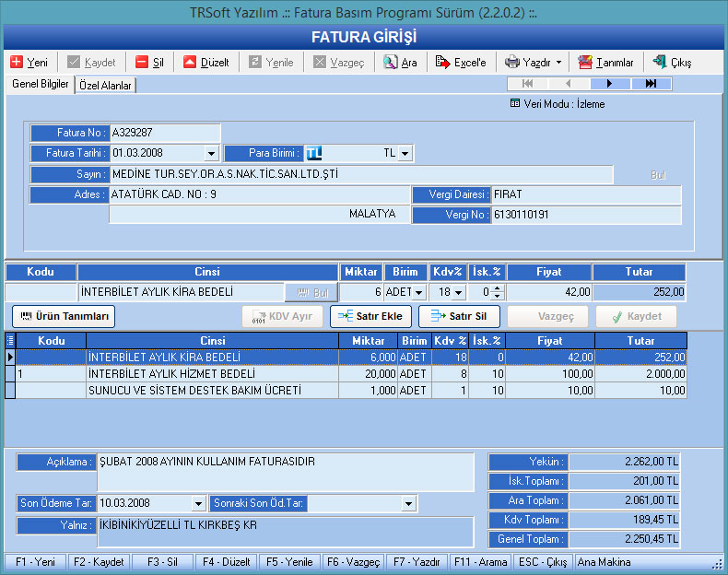The image size is (728, 575).
Task: Go to previous record navigation arrow
Action: coord(569,84)
